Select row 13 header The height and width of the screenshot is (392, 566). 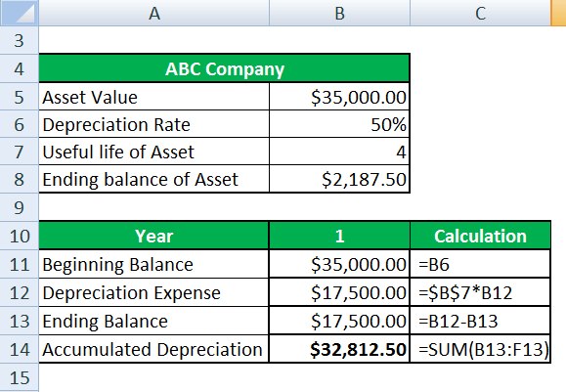(19, 321)
